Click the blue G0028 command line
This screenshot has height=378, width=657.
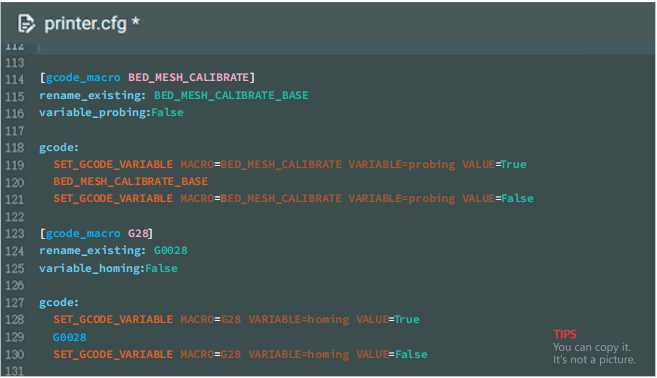70,337
